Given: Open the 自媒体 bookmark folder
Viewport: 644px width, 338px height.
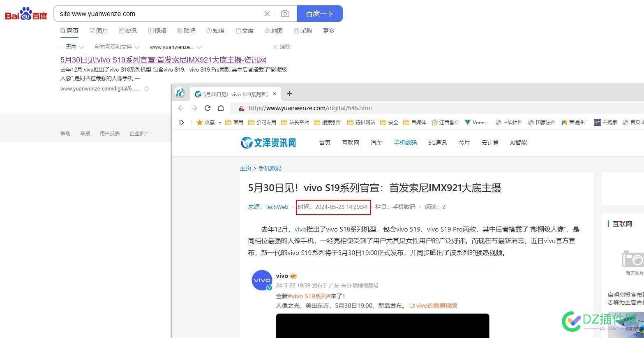Looking at the screenshot, I should pyautogui.click(x=415, y=122).
